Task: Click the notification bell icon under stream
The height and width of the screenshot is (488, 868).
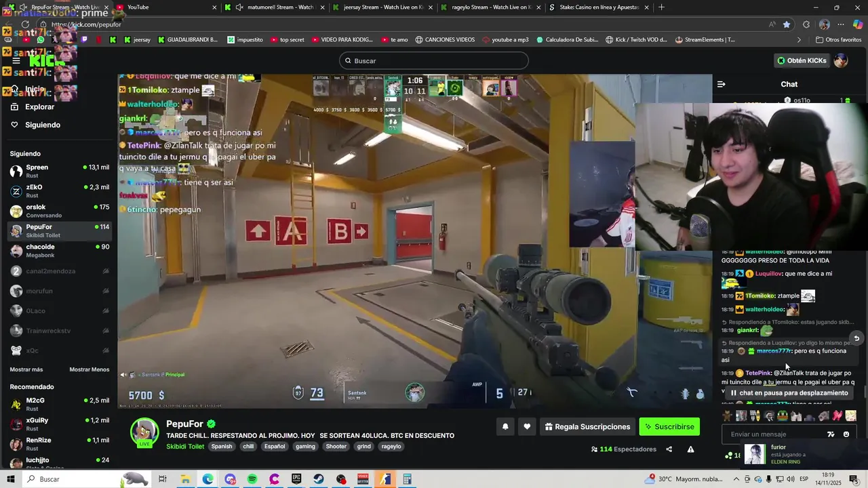Action: pyautogui.click(x=505, y=426)
